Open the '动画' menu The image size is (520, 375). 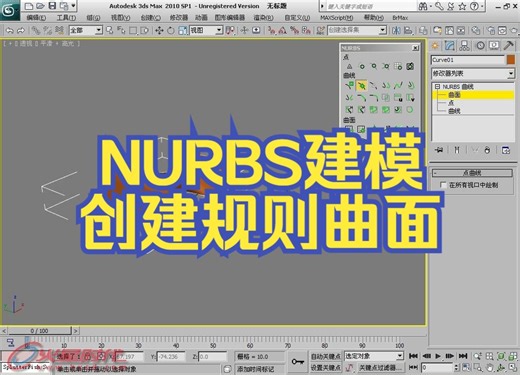click(201, 18)
